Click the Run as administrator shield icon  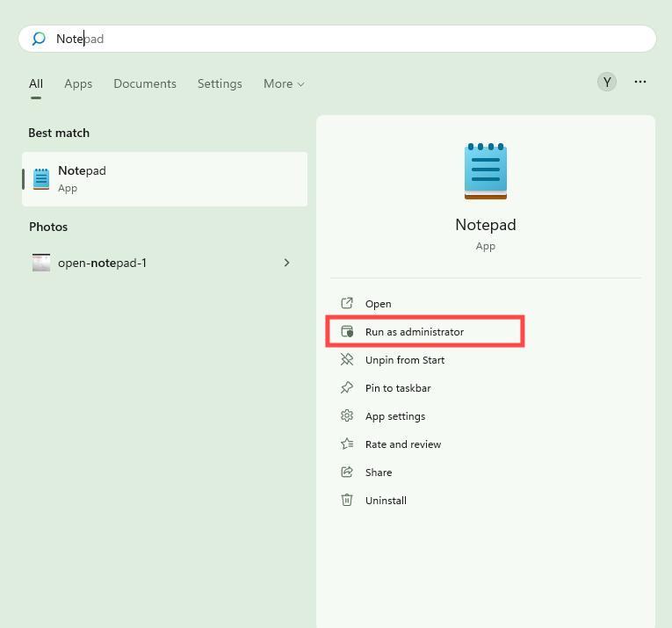(347, 331)
